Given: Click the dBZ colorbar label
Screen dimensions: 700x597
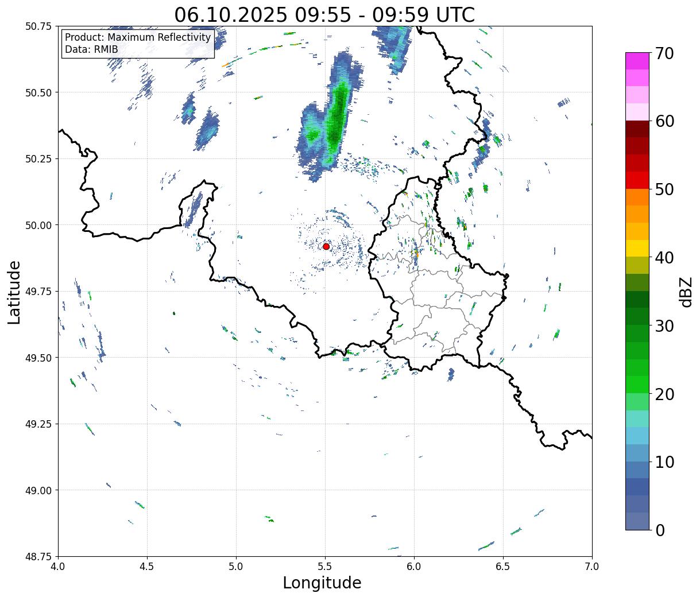Looking at the screenshot, I should (686, 291).
